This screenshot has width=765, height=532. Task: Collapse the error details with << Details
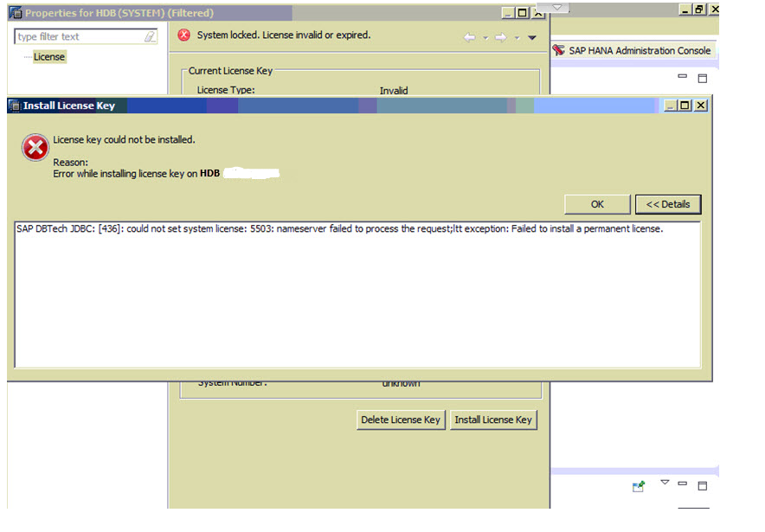coord(668,204)
